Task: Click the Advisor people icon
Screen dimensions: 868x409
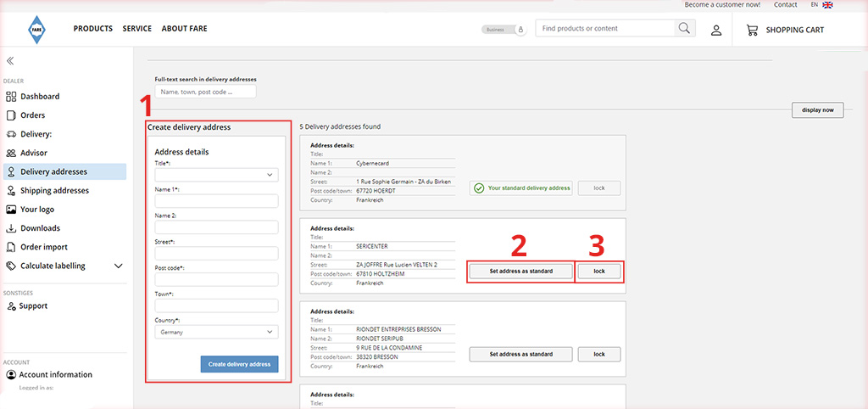Action: point(11,153)
